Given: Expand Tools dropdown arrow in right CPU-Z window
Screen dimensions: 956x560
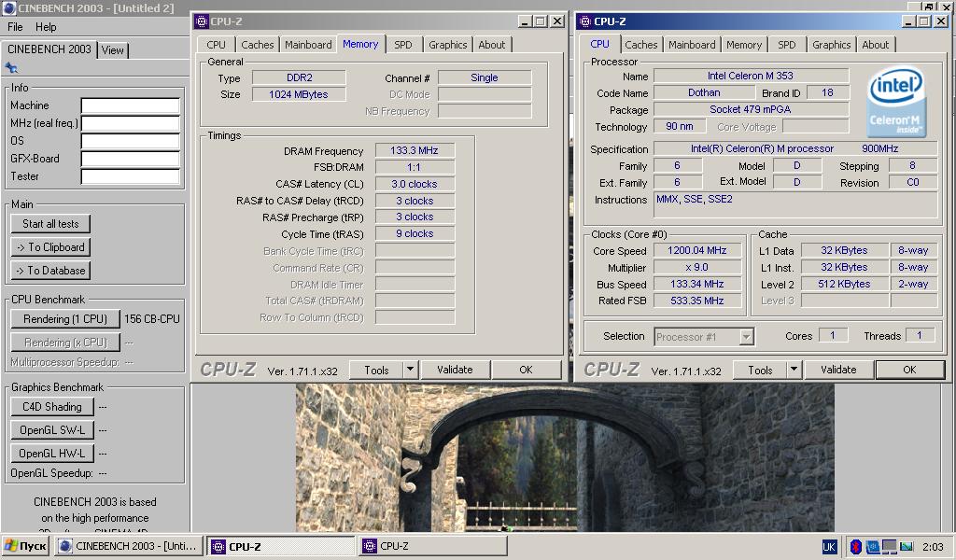Looking at the screenshot, I should [794, 370].
